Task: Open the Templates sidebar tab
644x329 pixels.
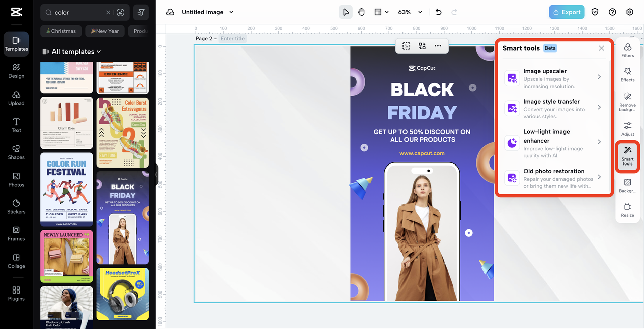Action: (x=16, y=44)
